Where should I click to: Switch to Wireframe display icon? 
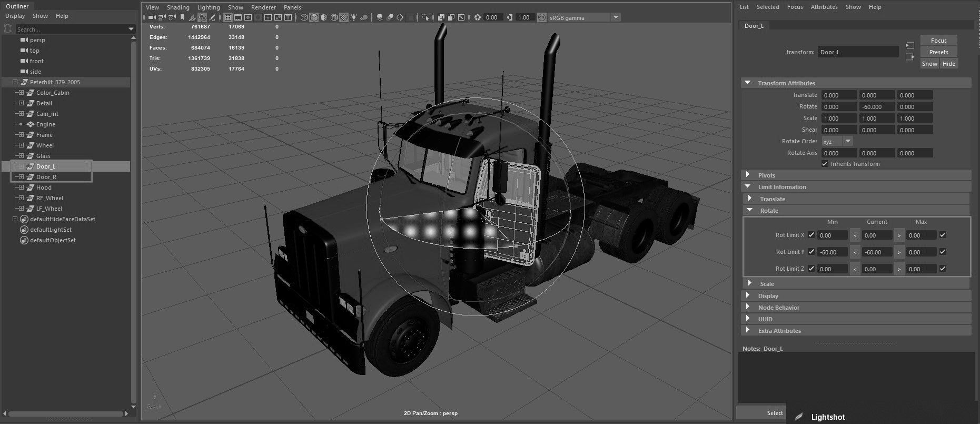304,17
